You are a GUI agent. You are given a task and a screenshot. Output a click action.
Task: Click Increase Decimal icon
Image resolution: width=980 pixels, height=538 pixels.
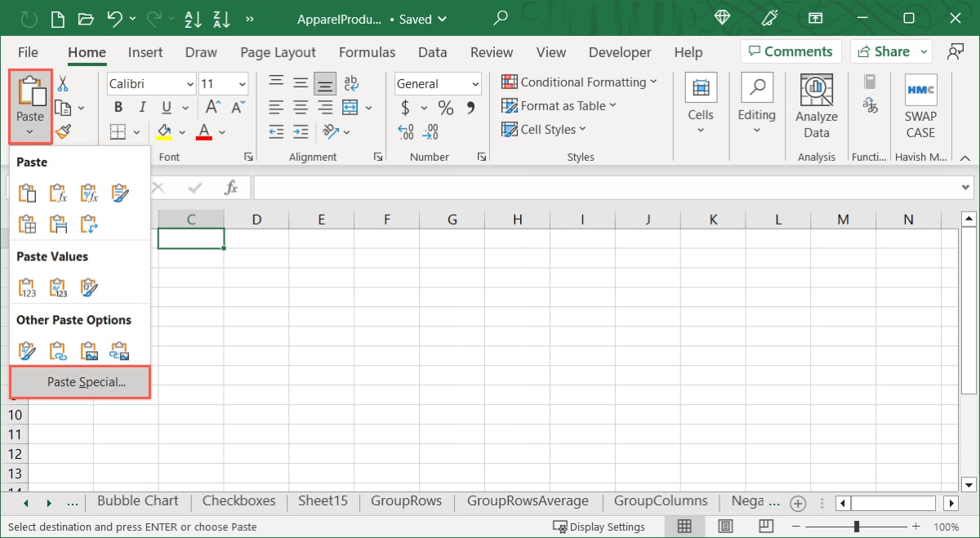[x=406, y=131]
